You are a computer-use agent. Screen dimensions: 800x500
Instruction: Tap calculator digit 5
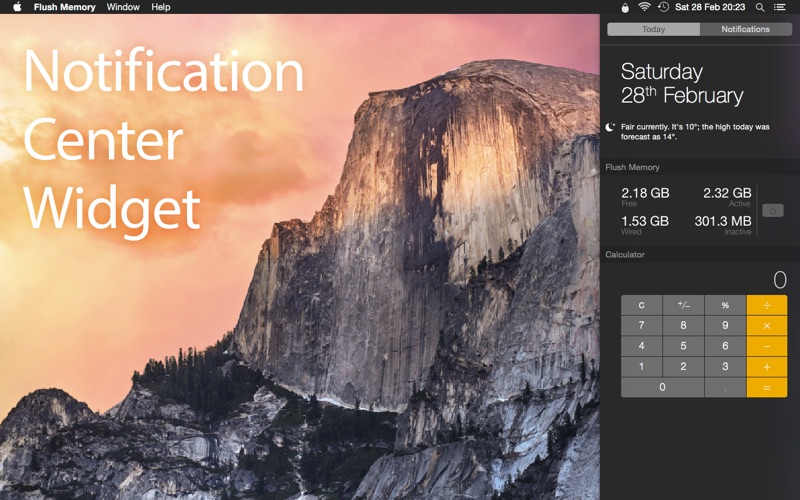click(684, 346)
